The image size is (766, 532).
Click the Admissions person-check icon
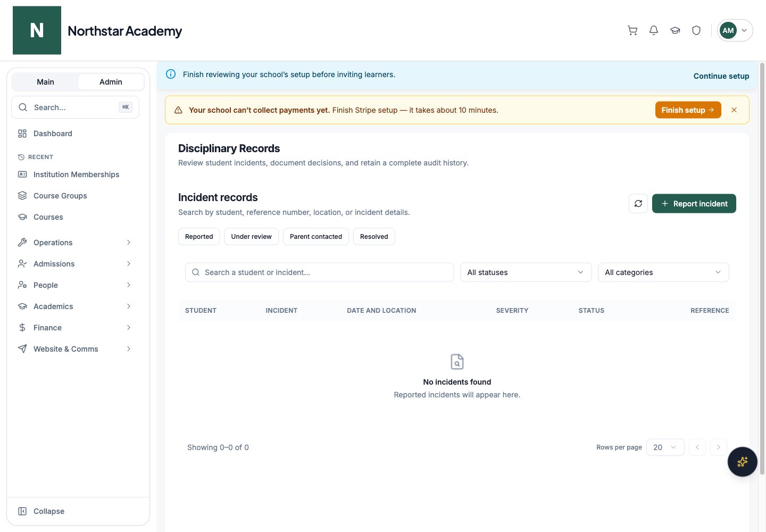(x=22, y=264)
